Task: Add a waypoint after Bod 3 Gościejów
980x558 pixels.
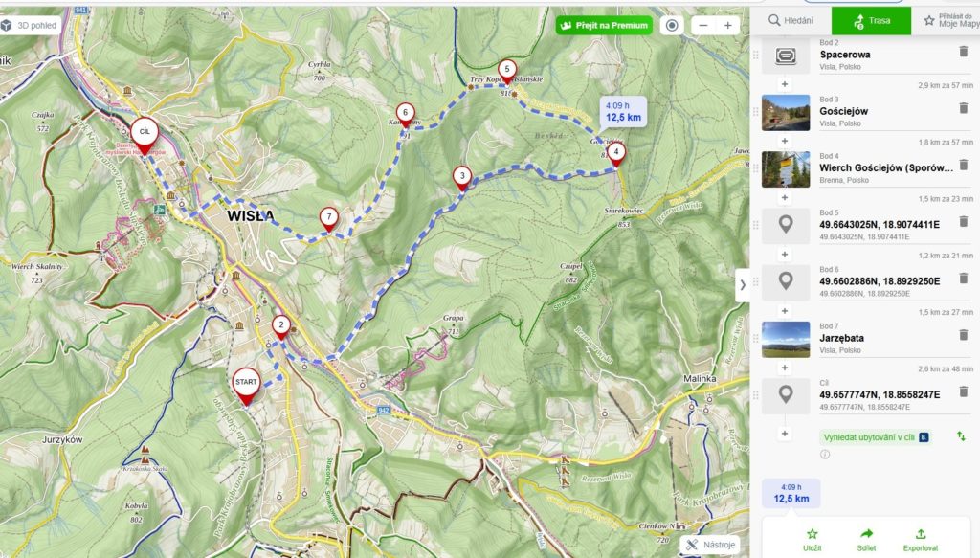Action: pos(785,142)
